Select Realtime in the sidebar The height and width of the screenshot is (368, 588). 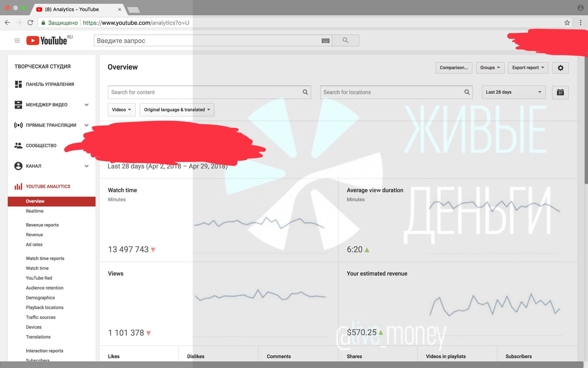(35, 211)
